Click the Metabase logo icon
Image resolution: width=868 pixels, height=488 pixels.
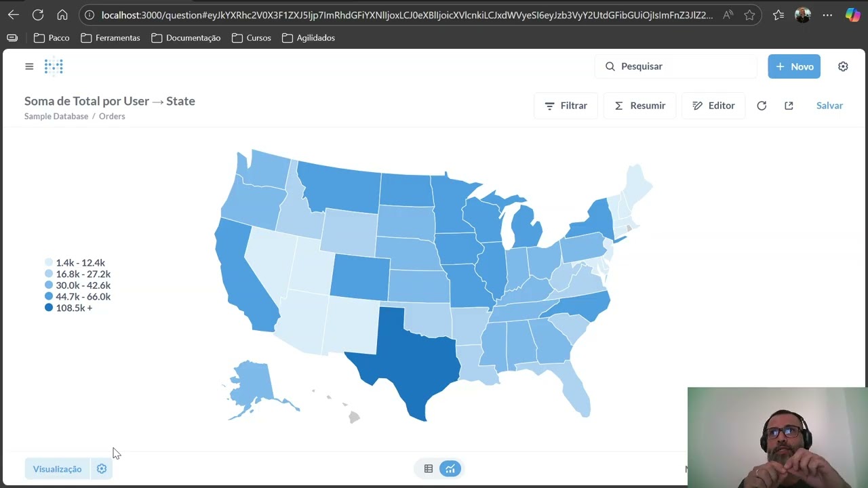coord(54,66)
